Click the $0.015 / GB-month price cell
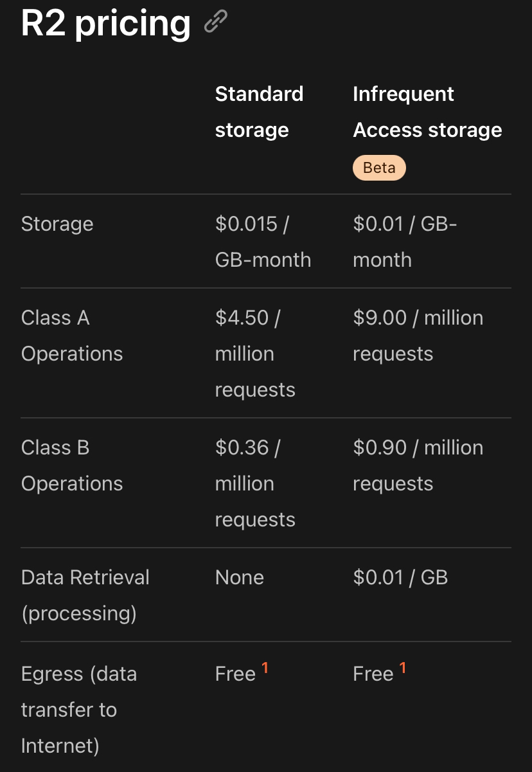532x772 pixels. click(x=262, y=242)
